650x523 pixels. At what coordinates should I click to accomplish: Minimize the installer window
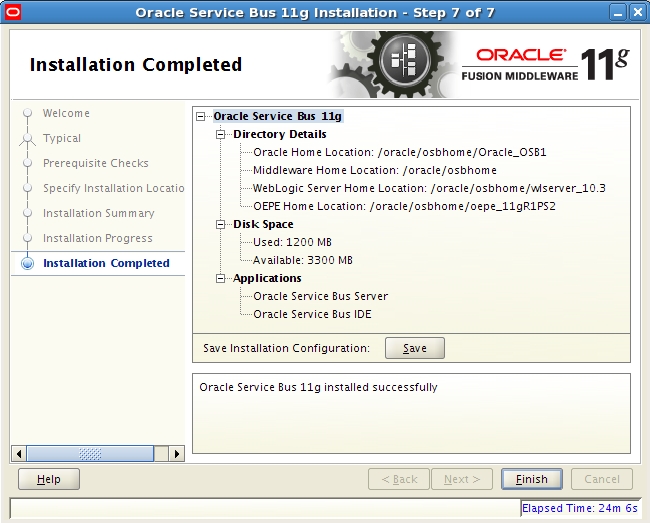click(x=618, y=12)
